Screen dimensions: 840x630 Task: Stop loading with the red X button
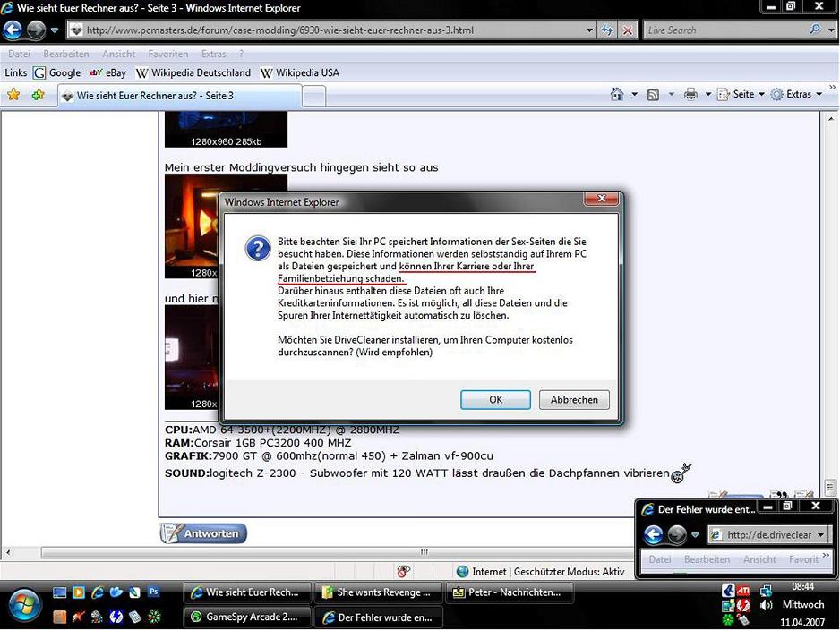pos(628,30)
